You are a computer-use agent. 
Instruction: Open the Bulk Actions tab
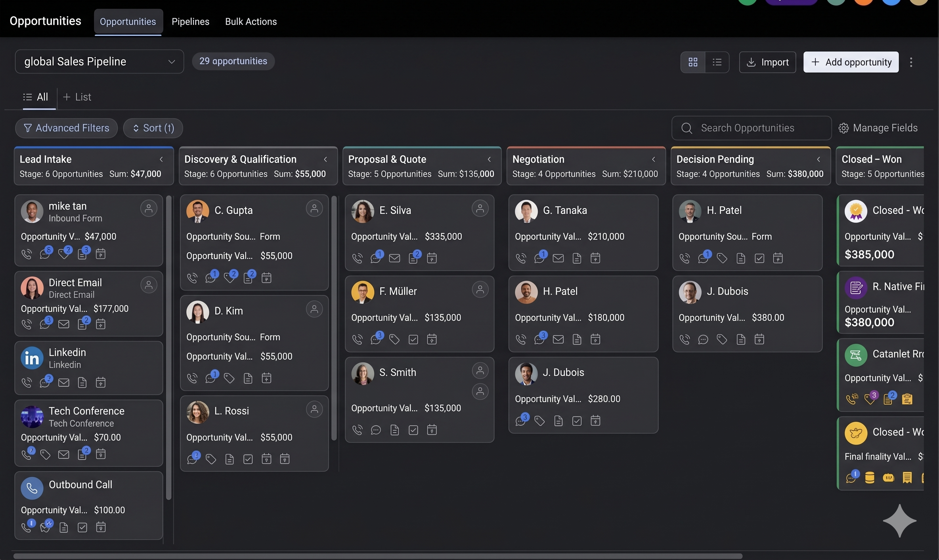(x=251, y=21)
